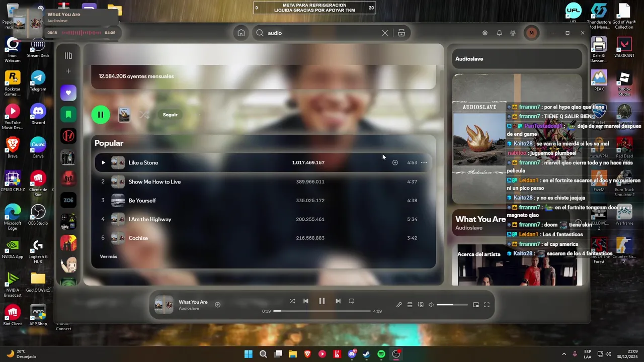Open OBS Studio desktop shortcut

click(38, 216)
